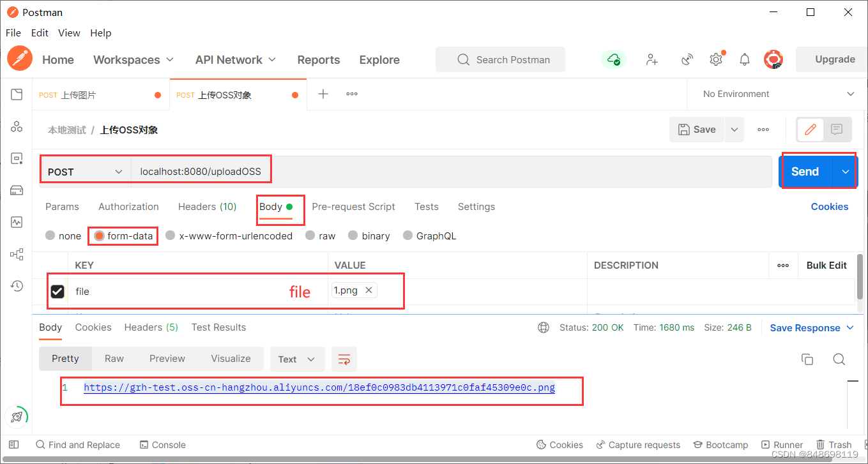Click the Postman logo in header
Image resolution: width=868 pixels, height=464 pixels.
[20, 59]
